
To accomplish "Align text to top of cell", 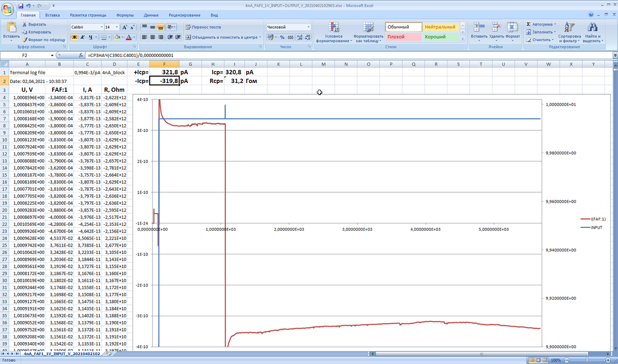I will pyautogui.click(x=145, y=27).
